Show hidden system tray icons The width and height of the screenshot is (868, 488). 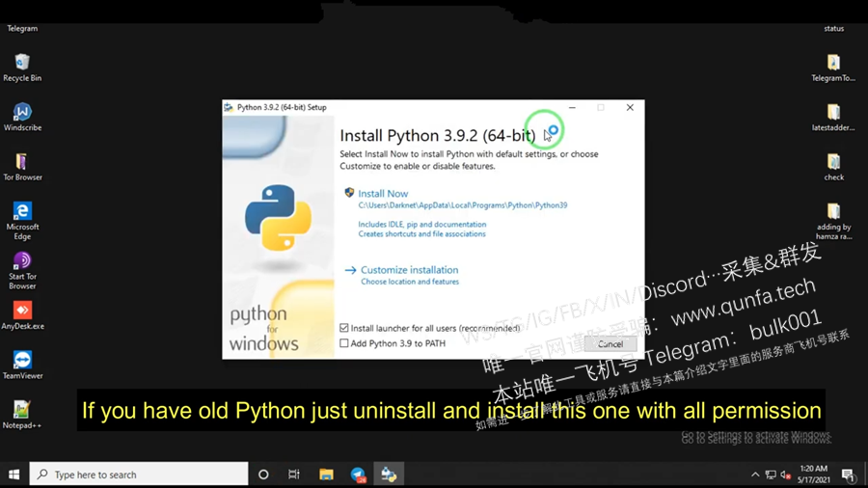click(754, 474)
